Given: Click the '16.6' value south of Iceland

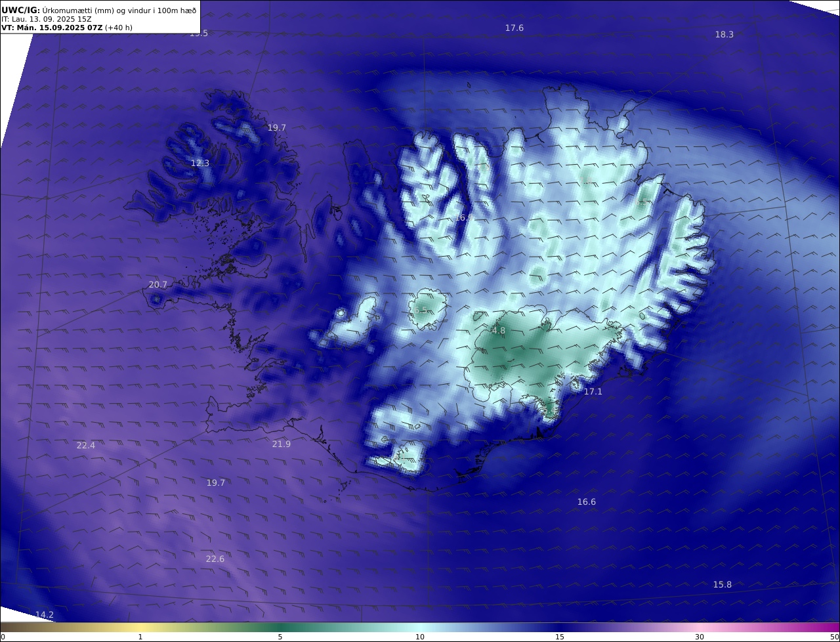Looking at the screenshot, I should (587, 502).
